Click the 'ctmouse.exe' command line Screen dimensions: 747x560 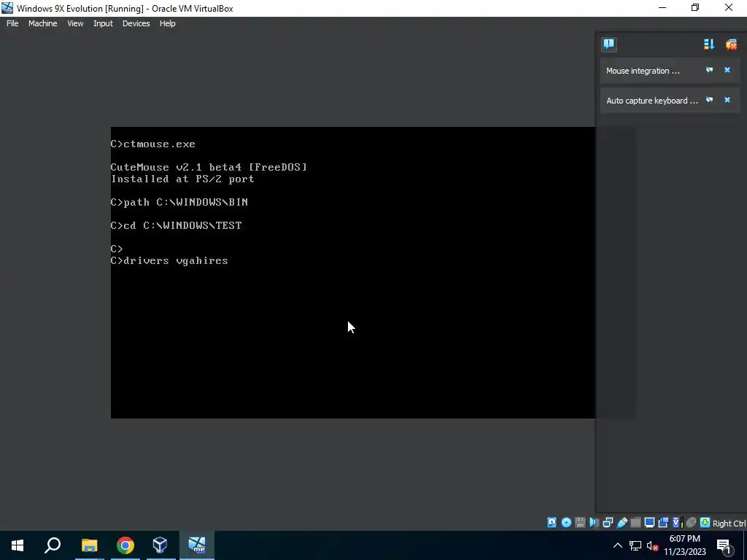pyautogui.click(x=153, y=144)
